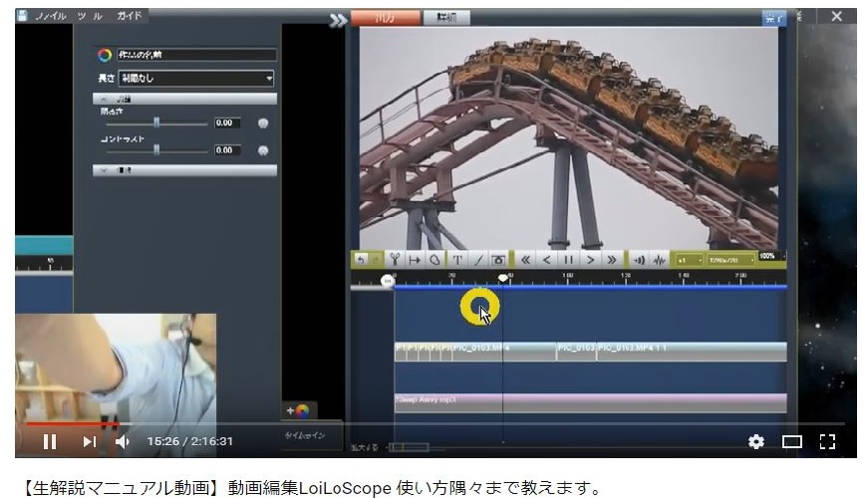Click the undo arrow in editing toolbar
Screen dimensions: 868x498
click(x=361, y=259)
